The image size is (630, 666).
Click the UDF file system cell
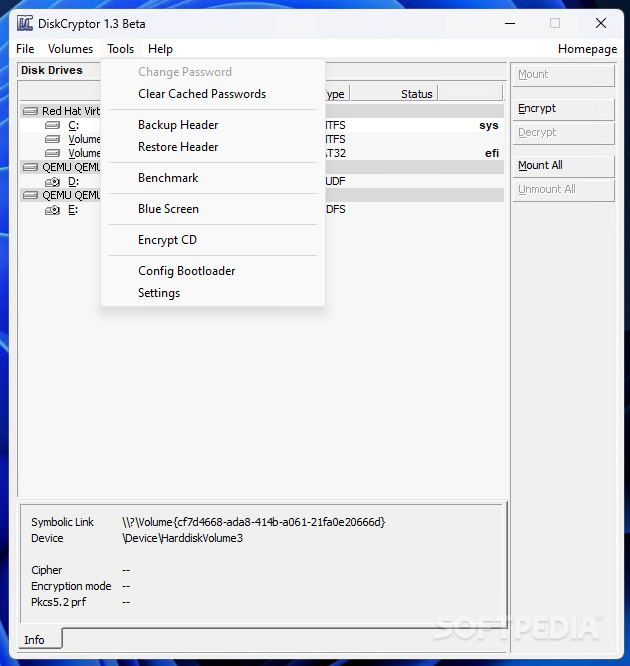336,181
